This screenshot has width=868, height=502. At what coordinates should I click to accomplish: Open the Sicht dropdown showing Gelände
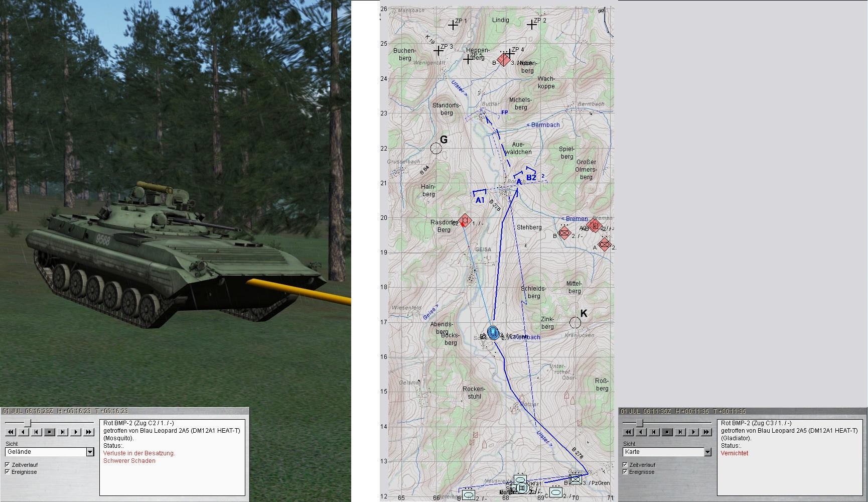point(90,452)
